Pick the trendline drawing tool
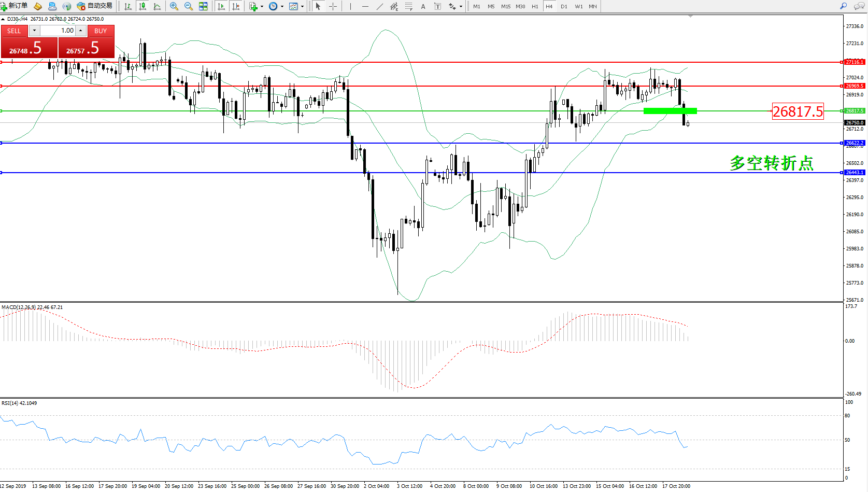Image resolution: width=868 pixels, height=492 pixels. click(380, 6)
